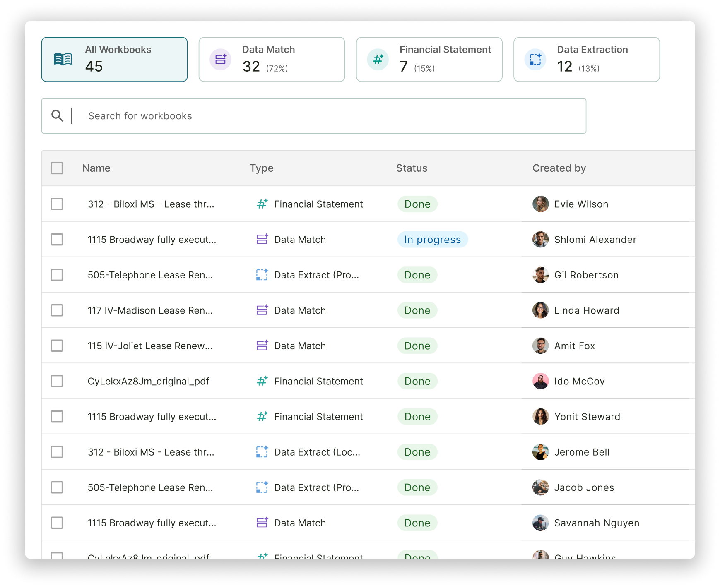The width and height of the screenshot is (720, 588).
Task: Click the In progress status badge
Action: tap(432, 240)
